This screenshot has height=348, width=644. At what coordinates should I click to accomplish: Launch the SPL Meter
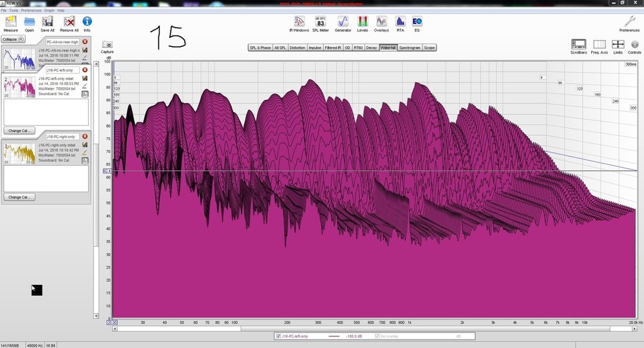[x=320, y=24]
